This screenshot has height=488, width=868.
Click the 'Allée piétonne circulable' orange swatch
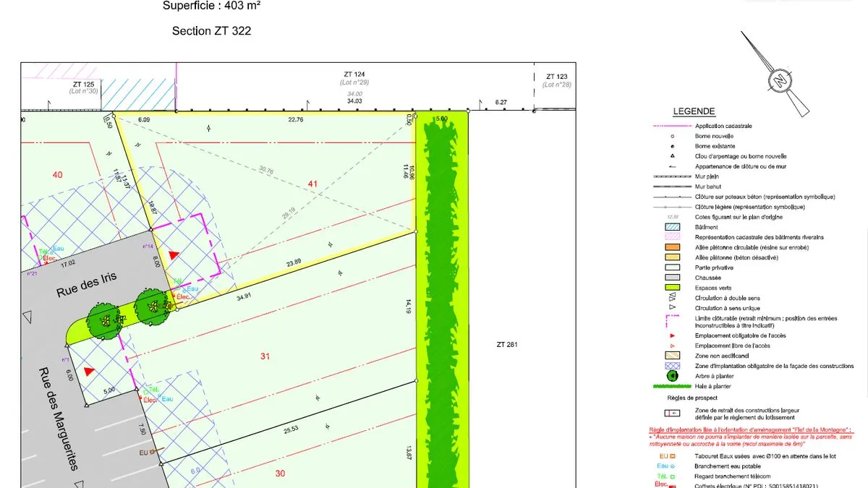[x=671, y=247]
